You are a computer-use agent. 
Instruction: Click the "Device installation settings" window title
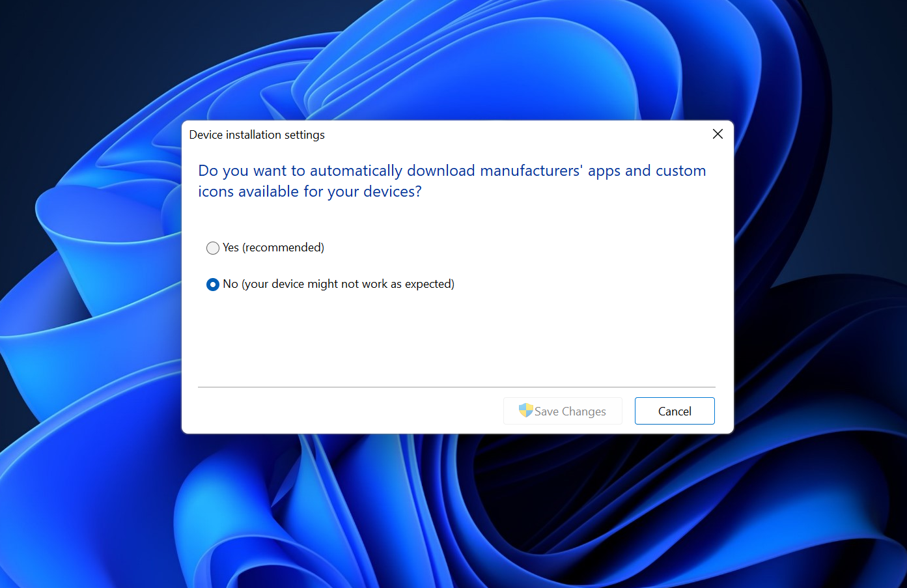257,135
